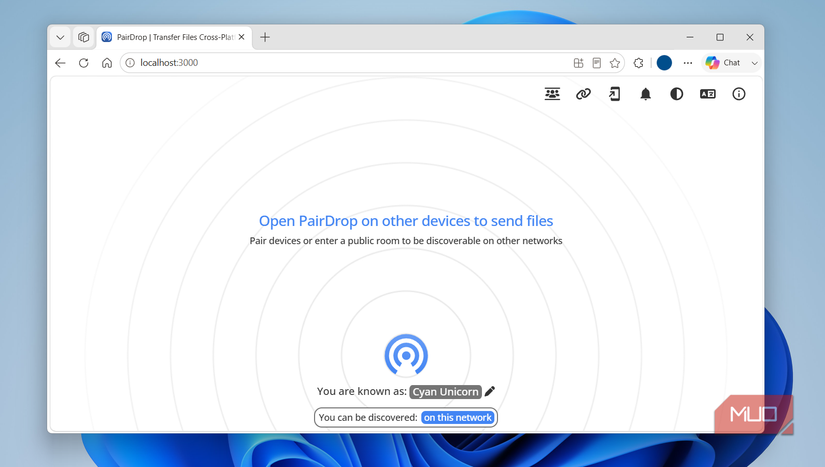The width and height of the screenshot is (825, 467).
Task: Go back using the browser back arrow
Action: 60,63
